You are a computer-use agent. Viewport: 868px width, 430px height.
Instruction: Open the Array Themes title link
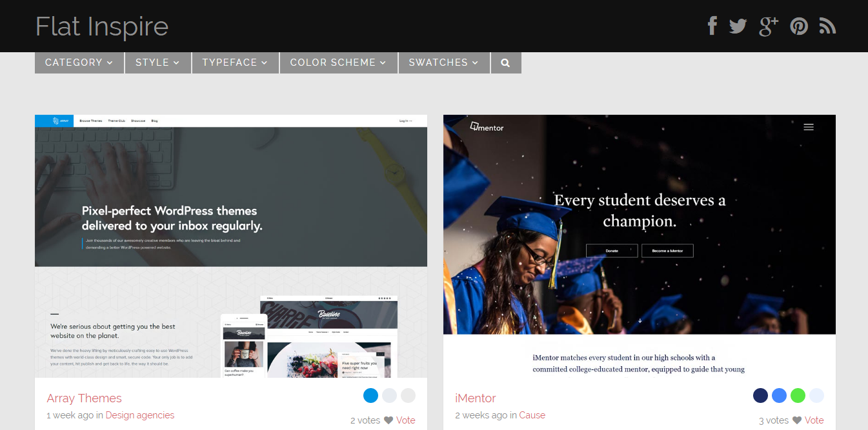pyautogui.click(x=84, y=398)
